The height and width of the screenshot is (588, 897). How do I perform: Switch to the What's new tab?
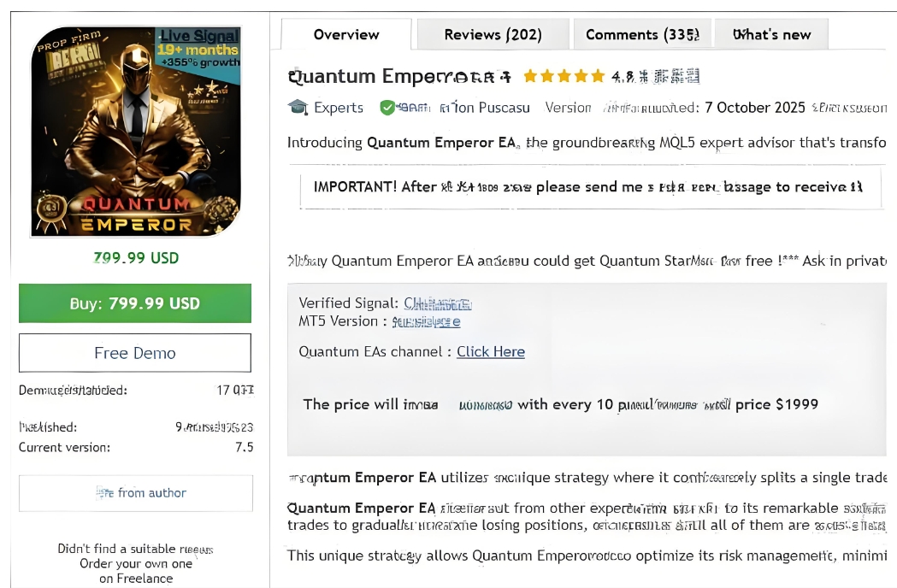pyautogui.click(x=771, y=35)
